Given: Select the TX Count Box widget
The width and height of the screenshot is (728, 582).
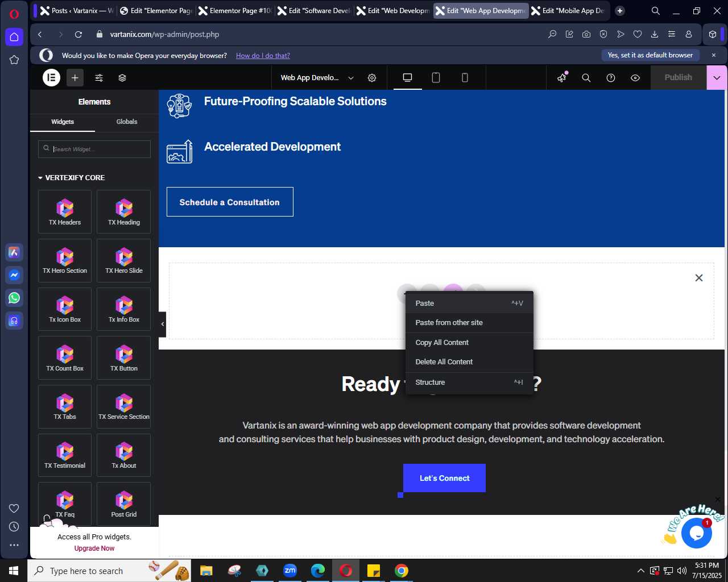Looking at the screenshot, I should point(65,357).
